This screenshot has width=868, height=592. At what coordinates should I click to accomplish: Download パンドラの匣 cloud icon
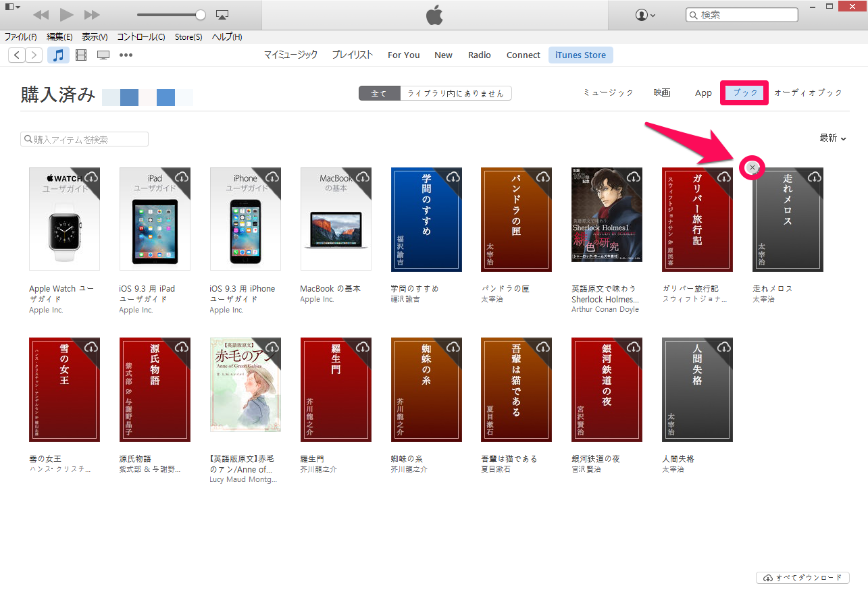pos(543,177)
